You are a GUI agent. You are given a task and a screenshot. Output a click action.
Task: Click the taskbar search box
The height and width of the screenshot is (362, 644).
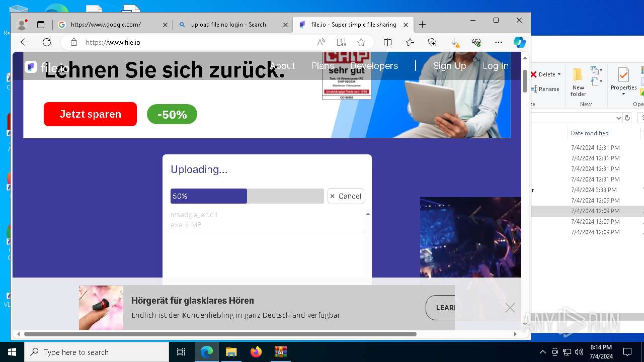pos(97,352)
